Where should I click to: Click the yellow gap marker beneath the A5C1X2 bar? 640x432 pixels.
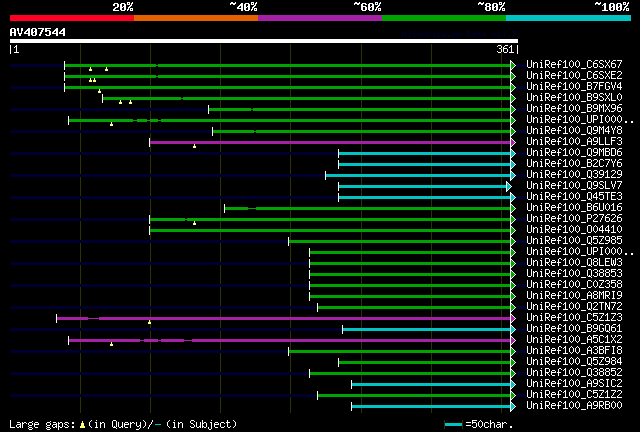111,345
